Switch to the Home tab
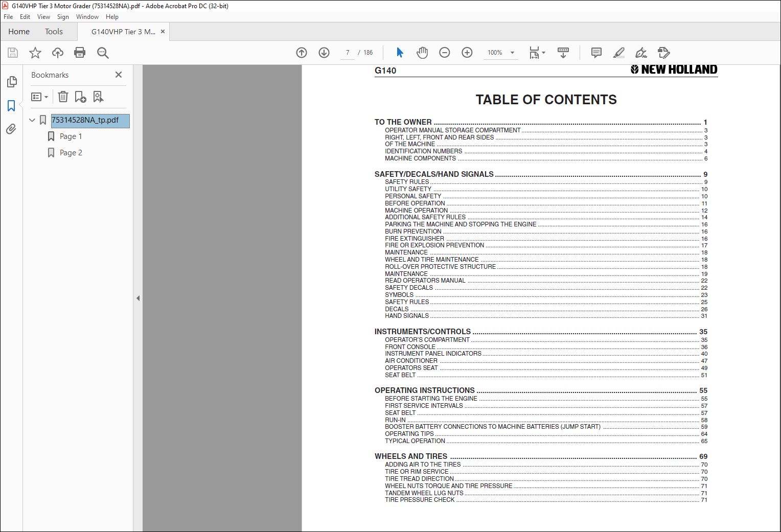781x532 pixels. coord(19,32)
